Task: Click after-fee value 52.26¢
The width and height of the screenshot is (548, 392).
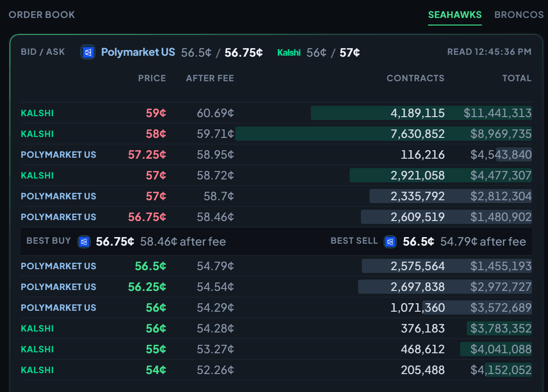Action: [215, 370]
